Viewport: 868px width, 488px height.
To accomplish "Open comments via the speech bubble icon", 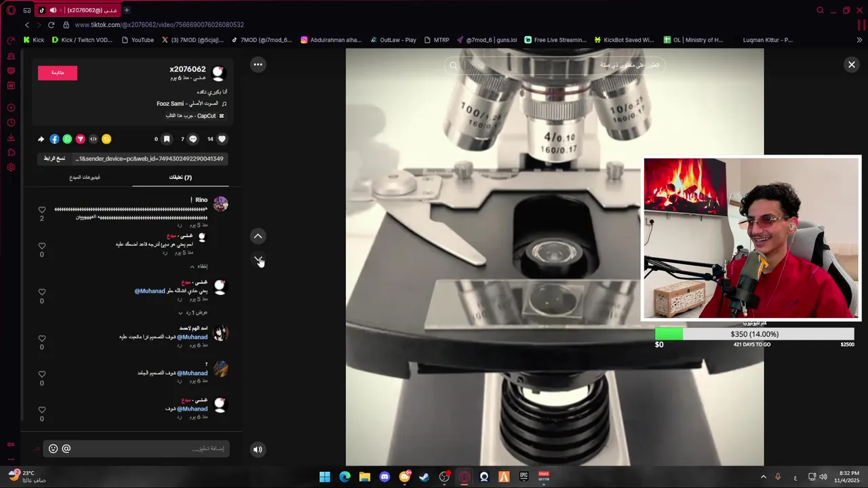I will (193, 139).
